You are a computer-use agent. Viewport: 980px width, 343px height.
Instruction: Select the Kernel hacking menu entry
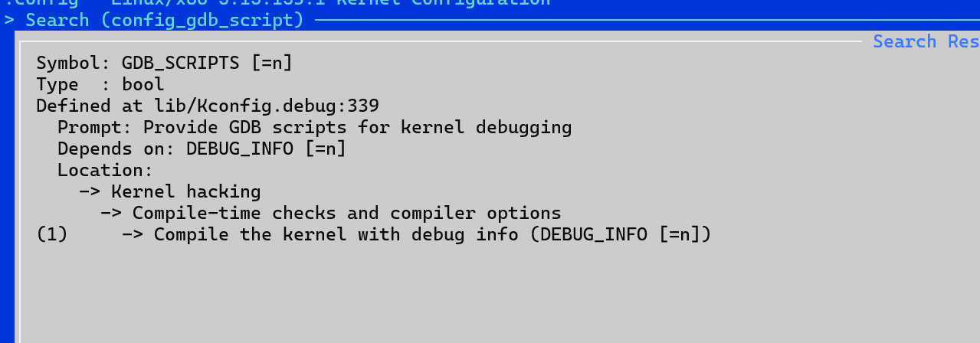(x=186, y=191)
